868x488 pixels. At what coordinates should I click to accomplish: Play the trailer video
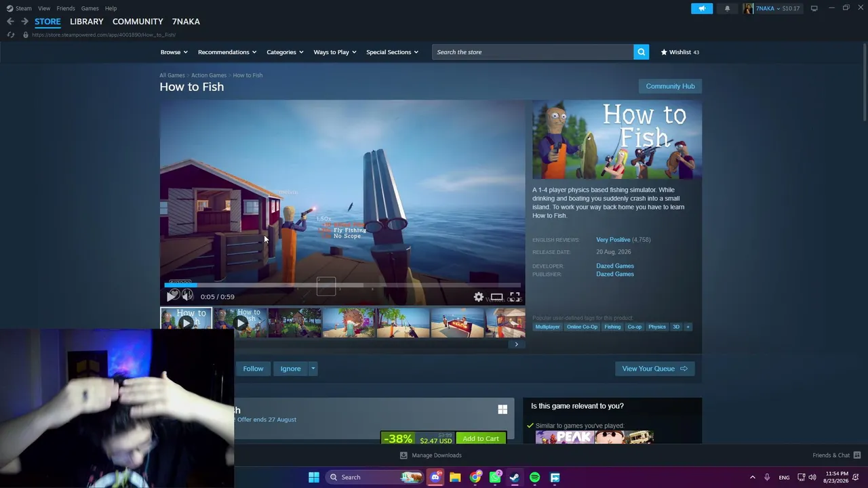[x=172, y=296]
